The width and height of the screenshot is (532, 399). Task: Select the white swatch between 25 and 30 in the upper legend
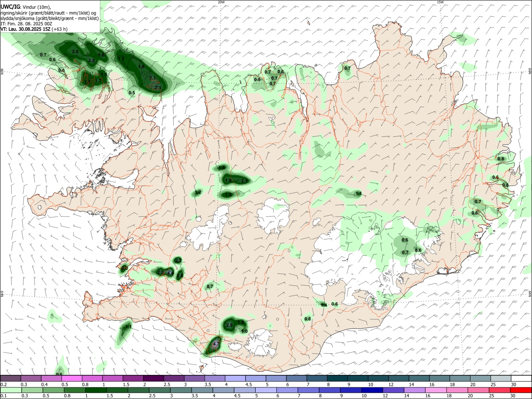click(521, 378)
